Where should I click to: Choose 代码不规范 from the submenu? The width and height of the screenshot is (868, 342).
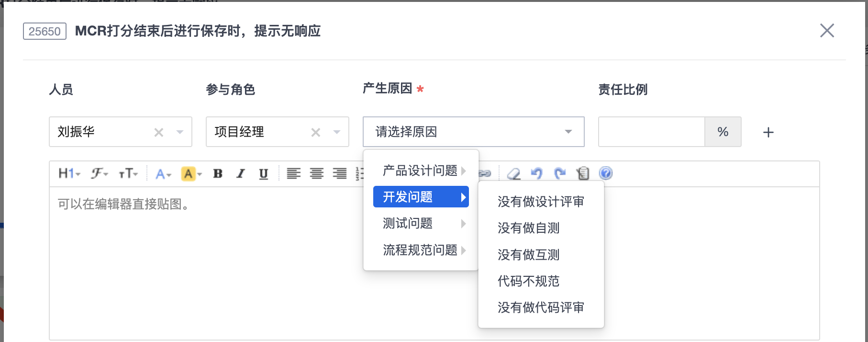tap(529, 281)
